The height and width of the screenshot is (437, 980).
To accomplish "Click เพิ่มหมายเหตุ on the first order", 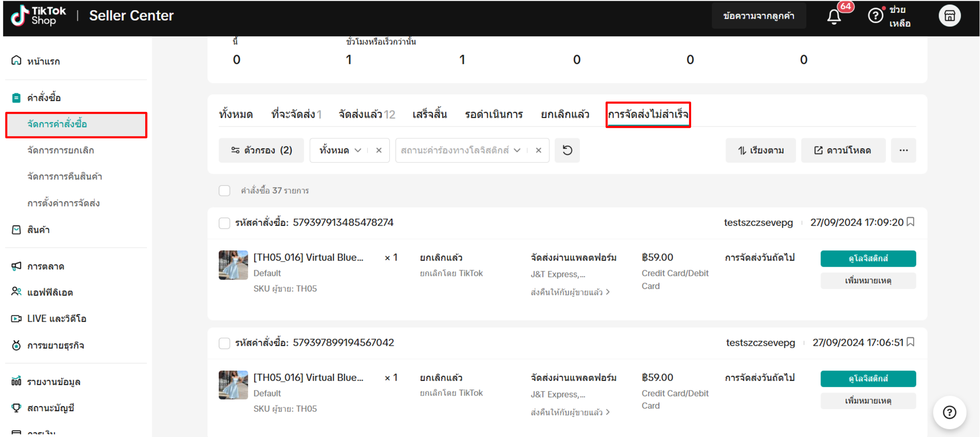I will click(868, 281).
